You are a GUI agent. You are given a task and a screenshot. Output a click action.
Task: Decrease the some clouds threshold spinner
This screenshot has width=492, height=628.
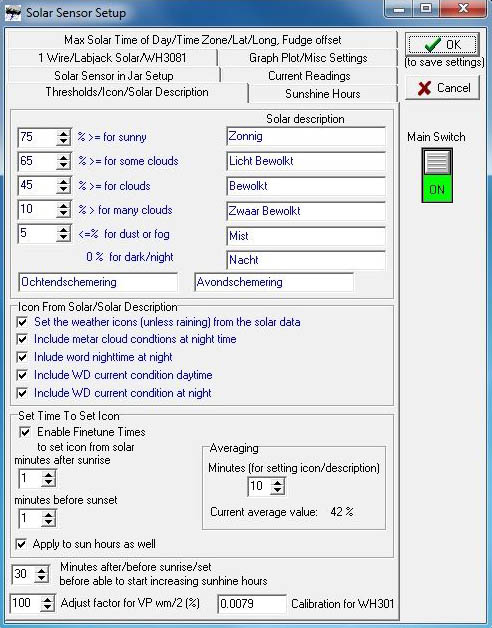63,165
